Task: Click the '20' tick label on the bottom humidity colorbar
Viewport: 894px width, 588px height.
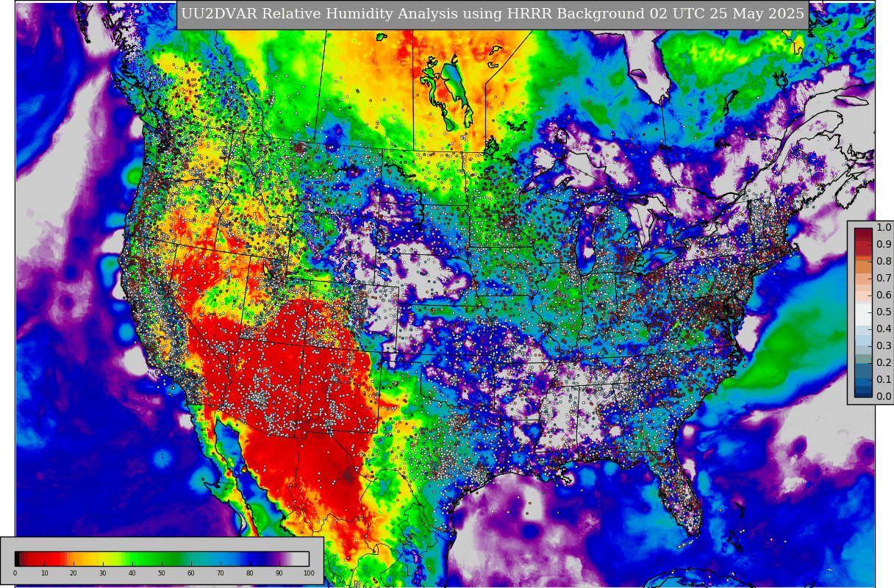Action: (x=74, y=573)
